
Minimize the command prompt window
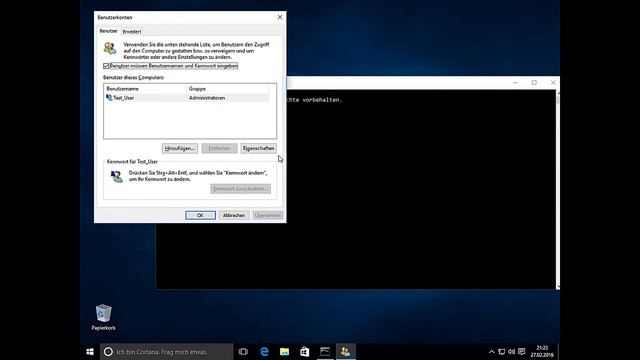(516, 82)
